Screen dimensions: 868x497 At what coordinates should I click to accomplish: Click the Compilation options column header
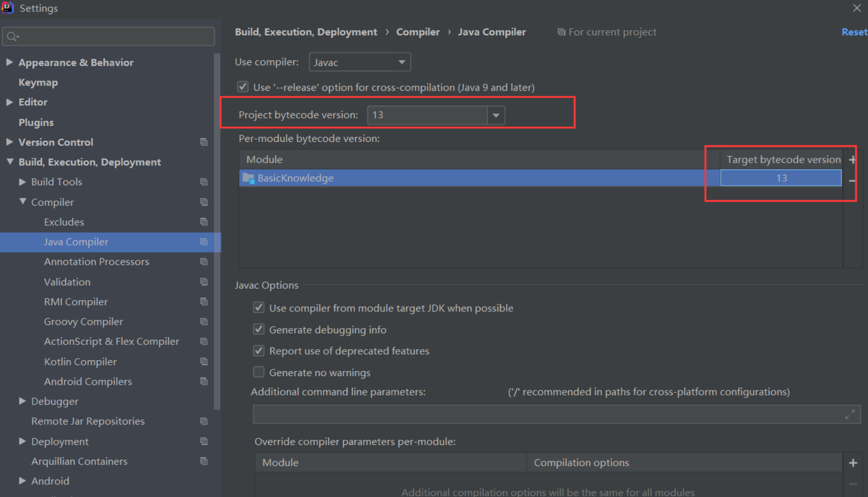pos(685,463)
